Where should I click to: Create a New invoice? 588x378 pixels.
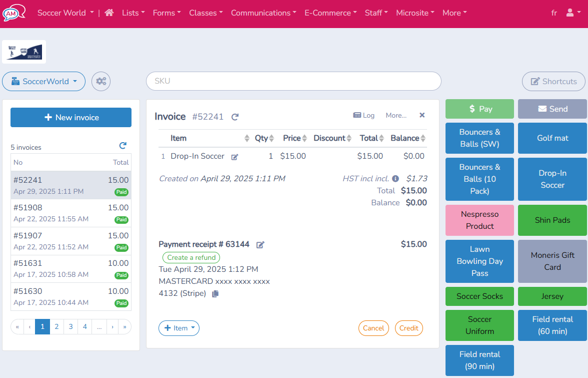[x=71, y=118]
